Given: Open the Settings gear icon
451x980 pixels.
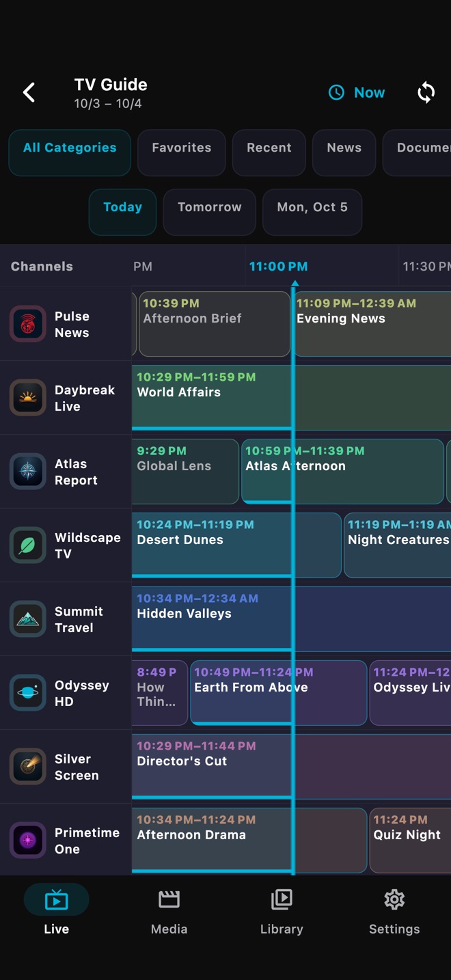Looking at the screenshot, I should pyautogui.click(x=394, y=899).
